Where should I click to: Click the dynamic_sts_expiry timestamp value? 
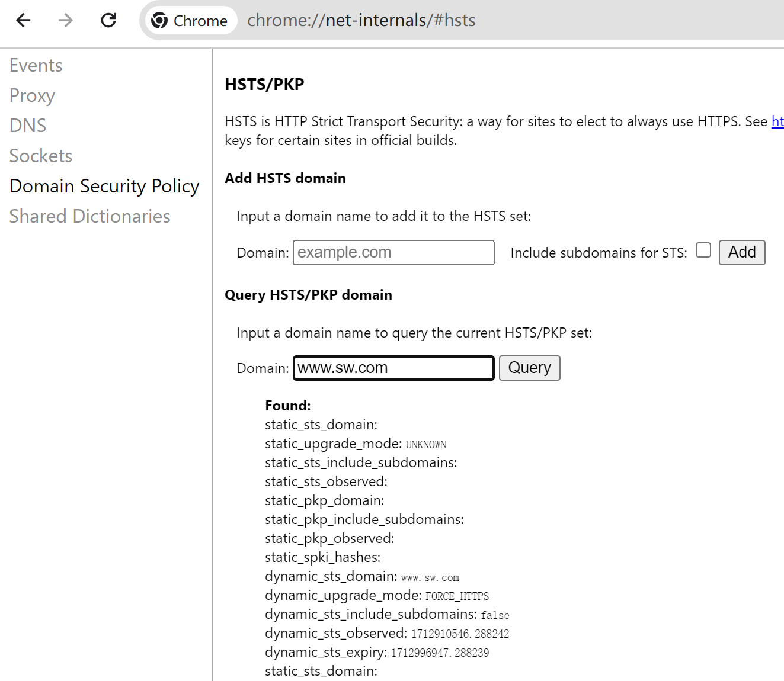440,653
